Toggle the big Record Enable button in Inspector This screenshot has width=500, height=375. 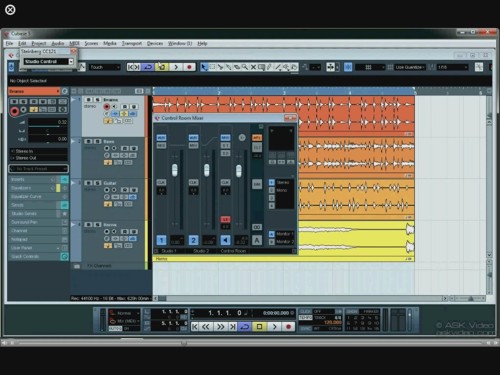click(14, 111)
